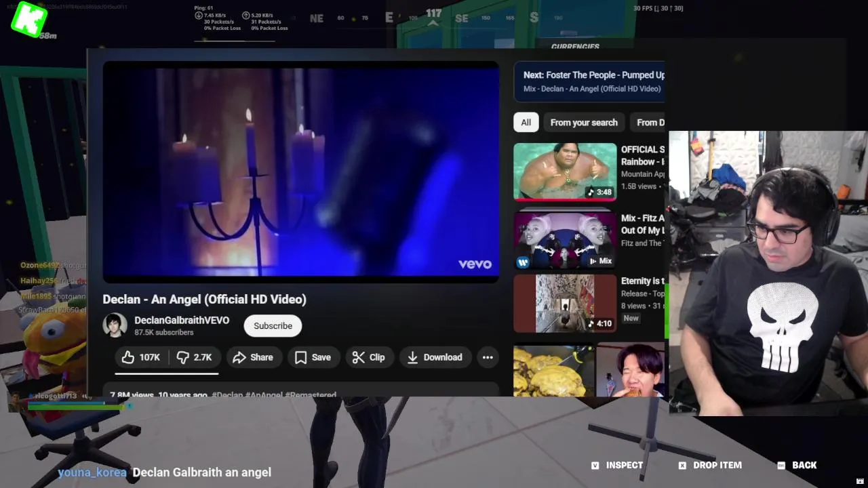Open the fried food video thumbnail
This screenshot has height=488, width=868.
(553, 371)
